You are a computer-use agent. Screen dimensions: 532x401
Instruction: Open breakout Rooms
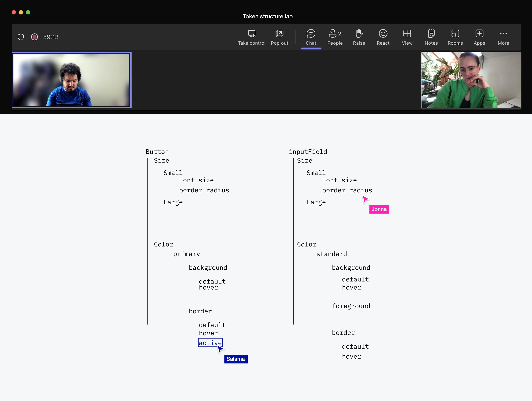coord(455,37)
